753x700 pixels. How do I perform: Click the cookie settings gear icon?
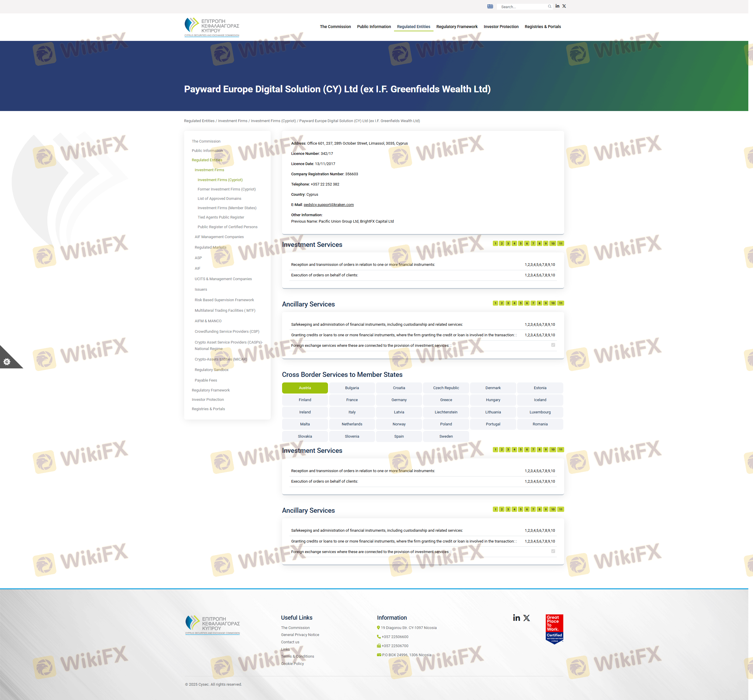(7, 362)
